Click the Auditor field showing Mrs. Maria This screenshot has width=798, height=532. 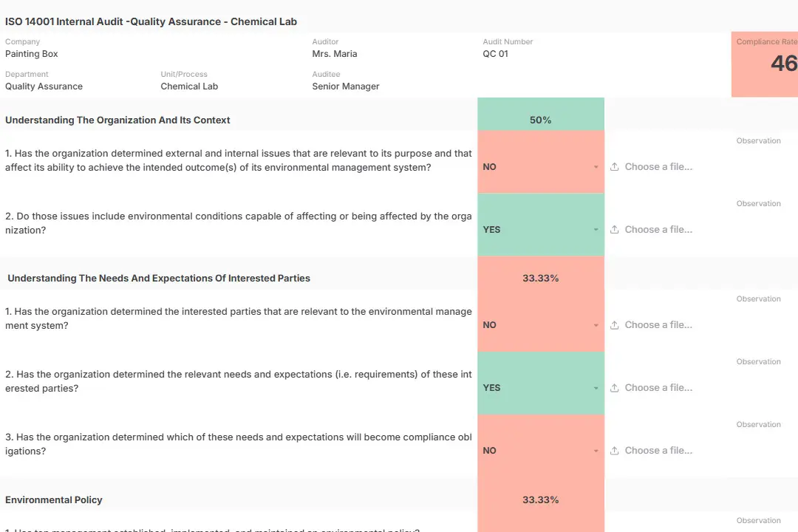335,54
